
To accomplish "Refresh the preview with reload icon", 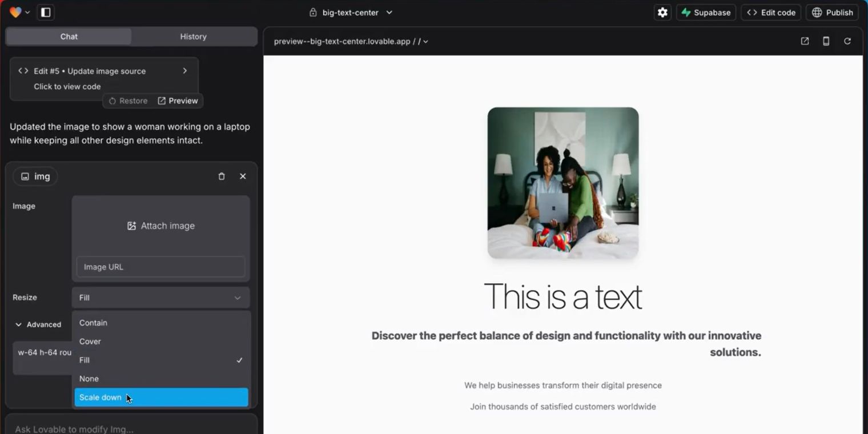I will 847,41.
